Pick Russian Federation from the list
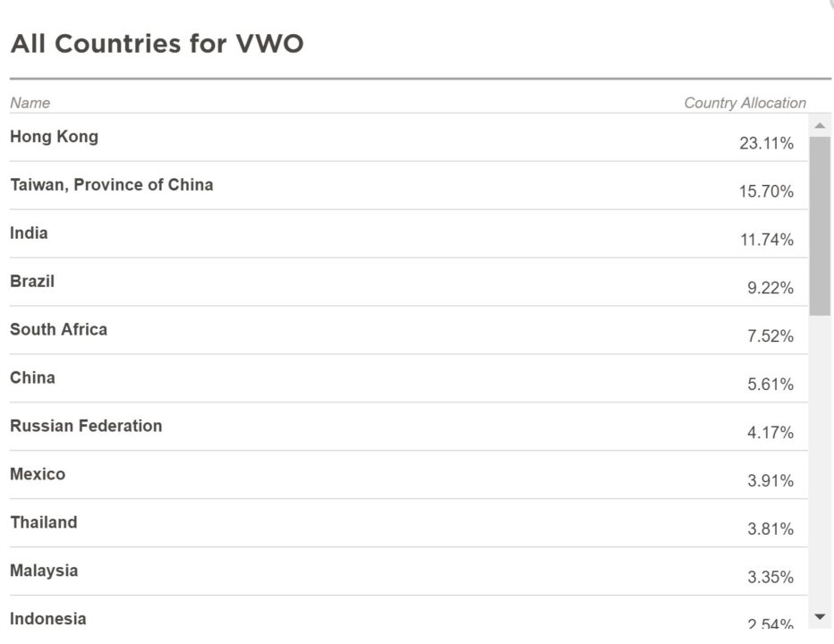 [x=87, y=427]
